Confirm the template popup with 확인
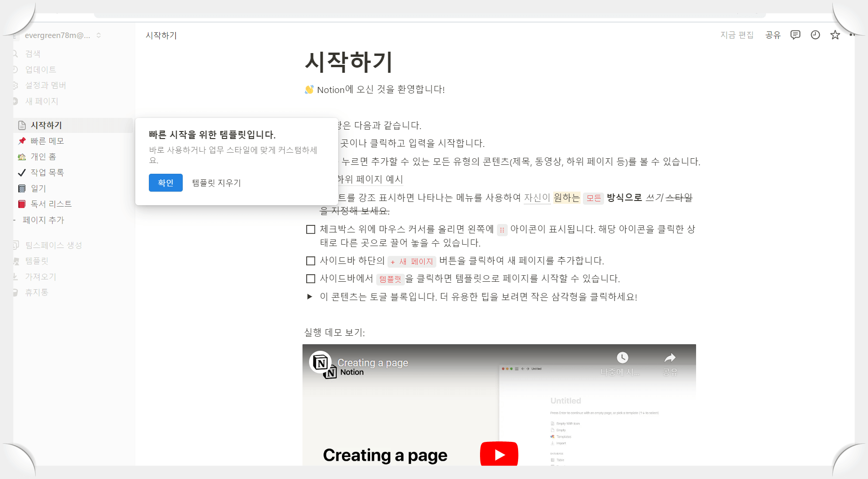This screenshot has height=479, width=868. coord(165,183)
